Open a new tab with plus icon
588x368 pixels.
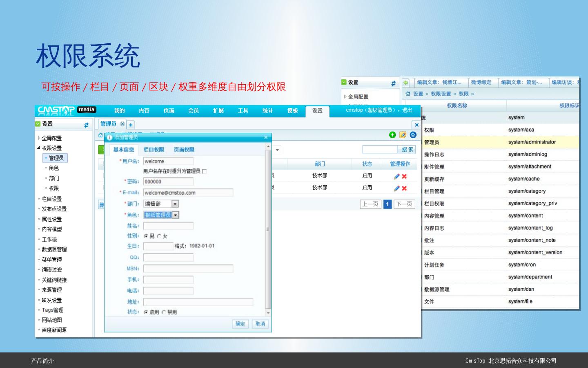tap(131, 125)
